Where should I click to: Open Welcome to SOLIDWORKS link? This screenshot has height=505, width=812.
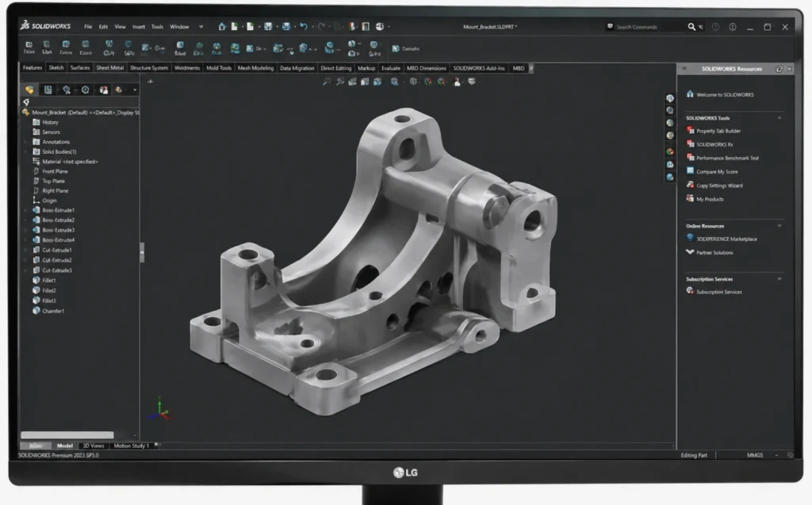click(x=725, y=95)
